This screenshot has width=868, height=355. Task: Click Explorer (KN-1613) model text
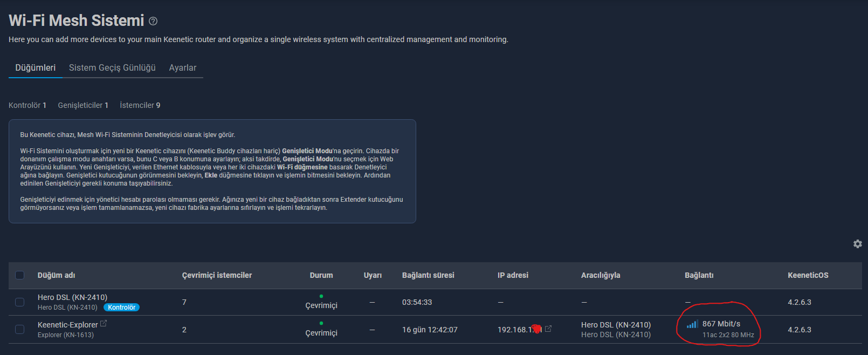pyautogui.click(x=66, y=335)
